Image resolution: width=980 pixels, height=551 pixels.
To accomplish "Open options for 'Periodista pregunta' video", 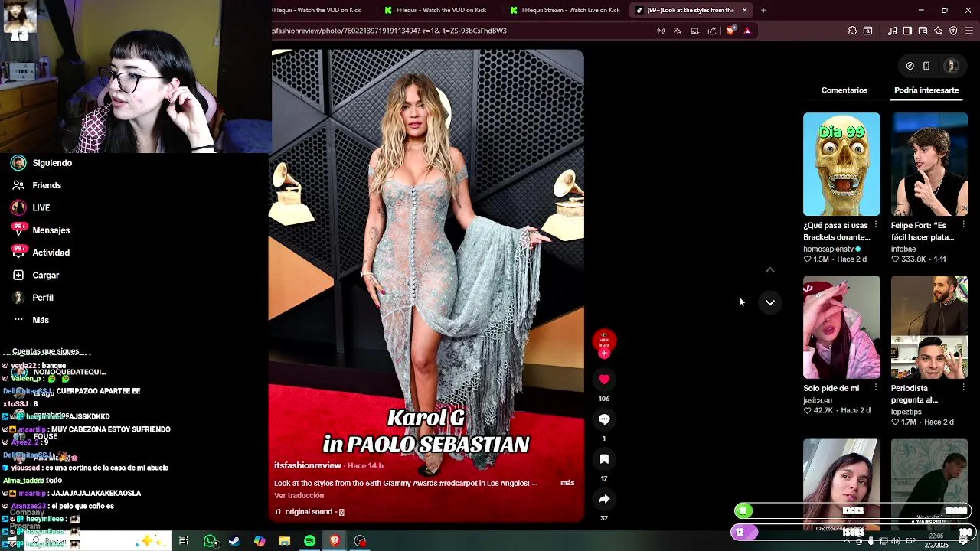I will click(x=963, y=388).
